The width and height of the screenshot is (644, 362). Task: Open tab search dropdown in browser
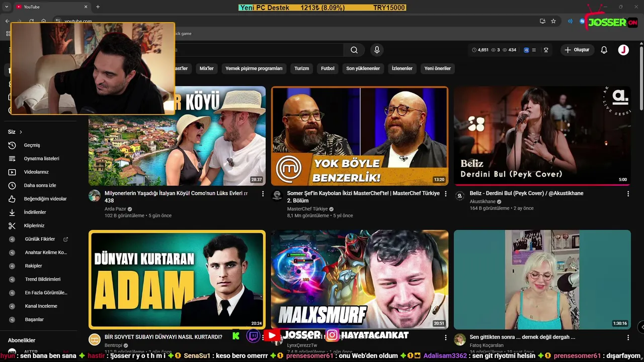(x=7, y=7)
